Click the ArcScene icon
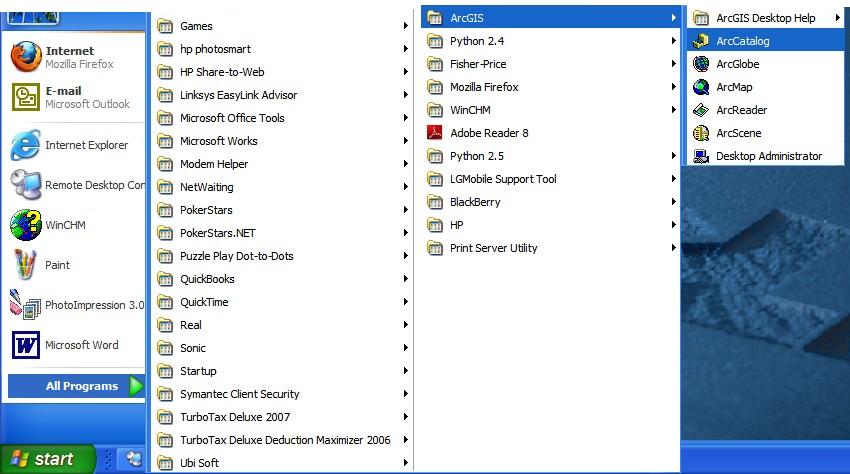 tap(701, 133)
